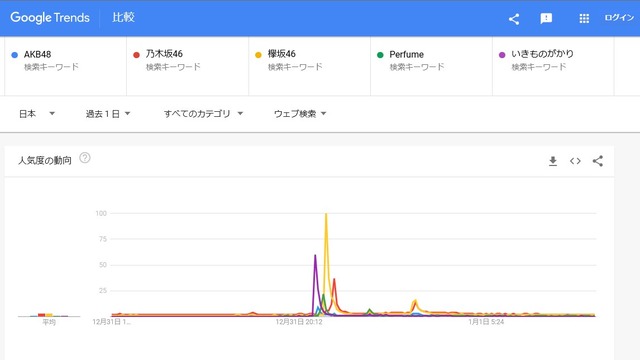Open the feedback icon in header
Viewport: 640px width, 360px height.
[546, 18]
